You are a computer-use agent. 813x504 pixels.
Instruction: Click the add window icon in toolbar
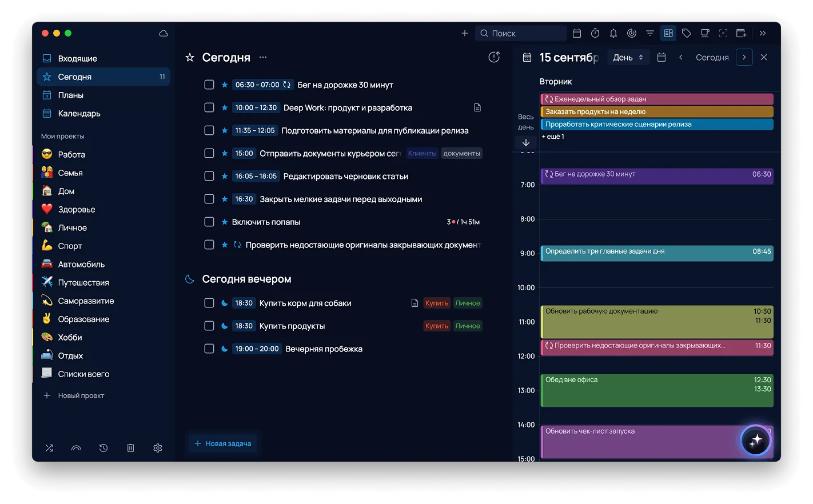coord(742,33)
